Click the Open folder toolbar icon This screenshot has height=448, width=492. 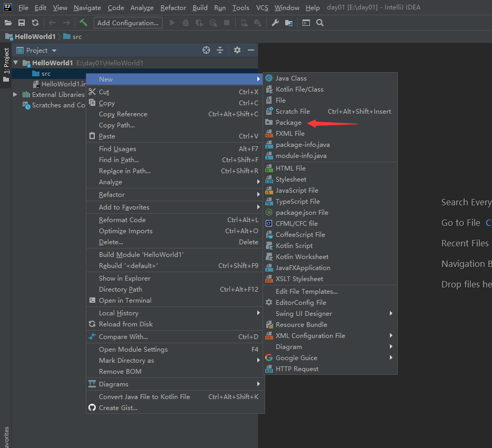coord(8,23)
